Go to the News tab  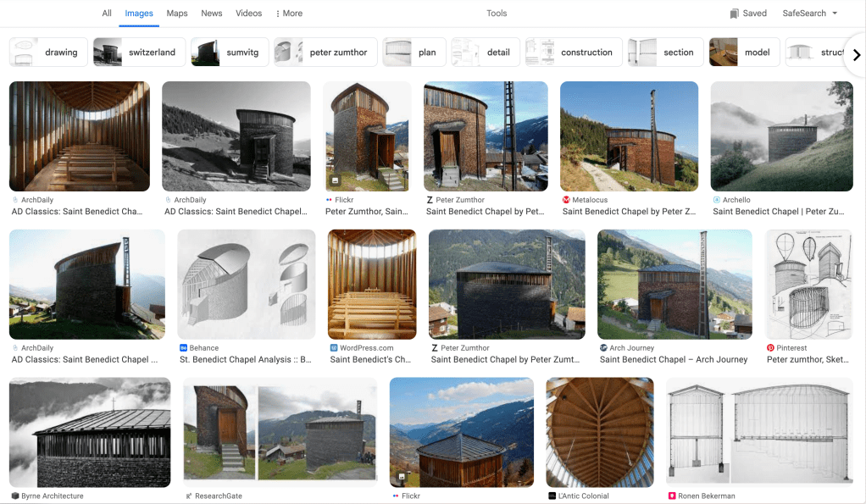(x=212, y=14)
